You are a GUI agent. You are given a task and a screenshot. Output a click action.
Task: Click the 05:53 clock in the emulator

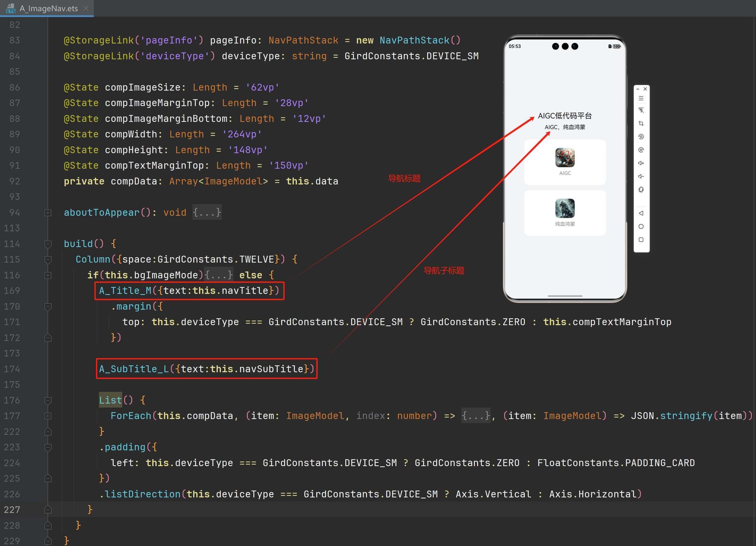[514, 46]
